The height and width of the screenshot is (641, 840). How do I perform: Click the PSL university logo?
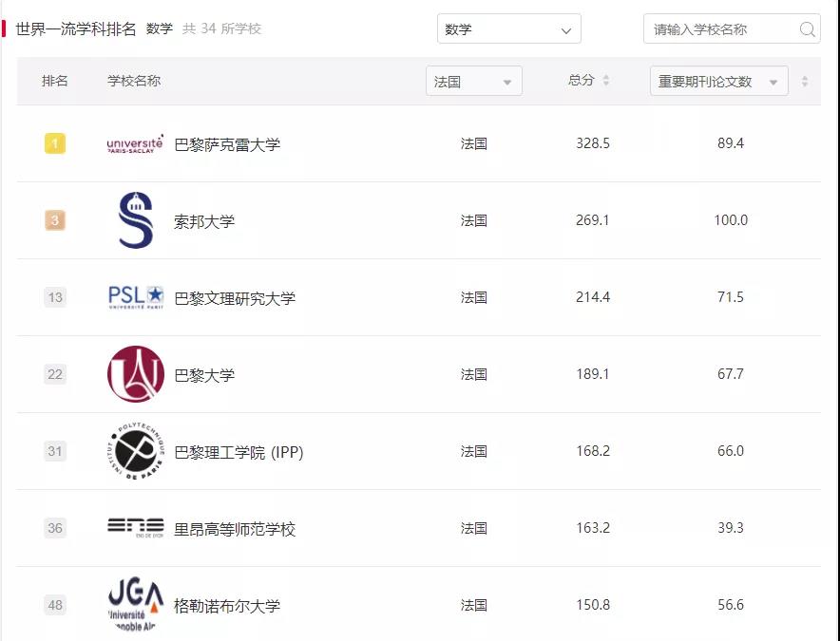pos(136,297)
